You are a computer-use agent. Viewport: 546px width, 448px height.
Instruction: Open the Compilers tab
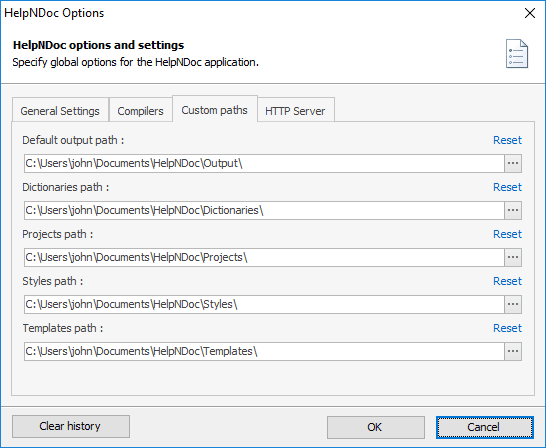click(140, 111)
